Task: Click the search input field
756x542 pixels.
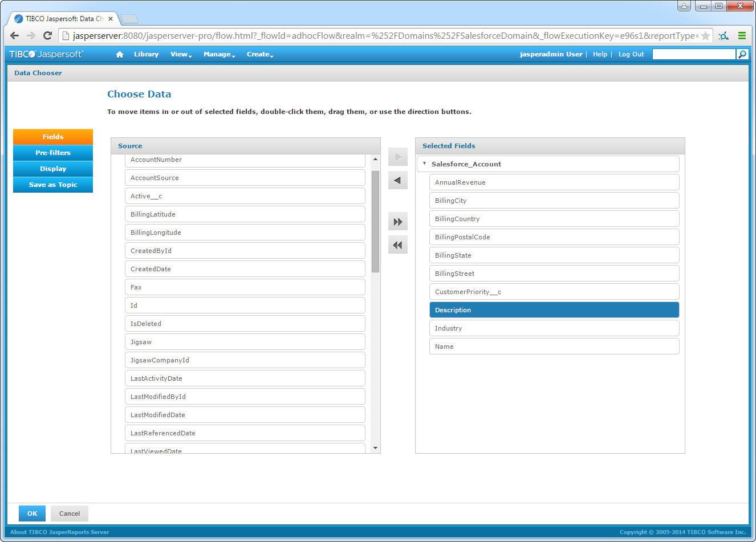Action: pos(693,54)
